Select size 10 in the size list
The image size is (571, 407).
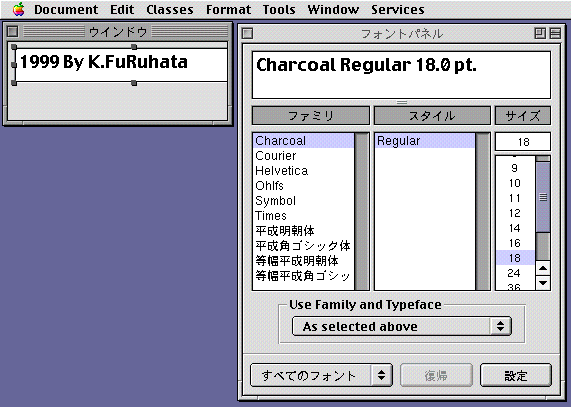515,183
